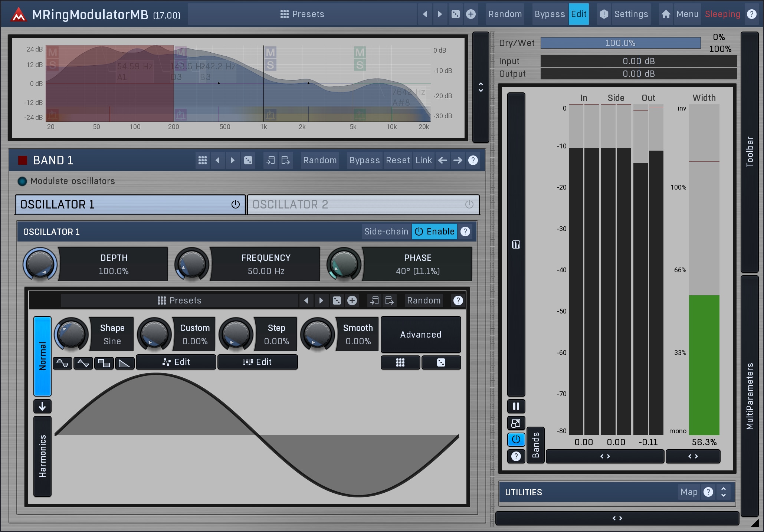The image size is (764, 532).
Task: Copy Band 1 settings icon
Action: click(x=270, y=160)
